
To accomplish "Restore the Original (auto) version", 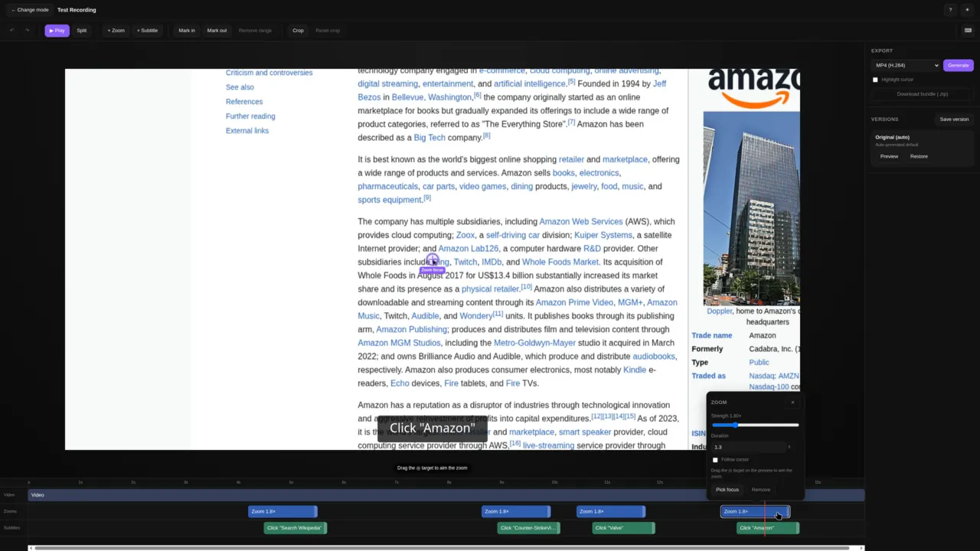I will 919,156.
